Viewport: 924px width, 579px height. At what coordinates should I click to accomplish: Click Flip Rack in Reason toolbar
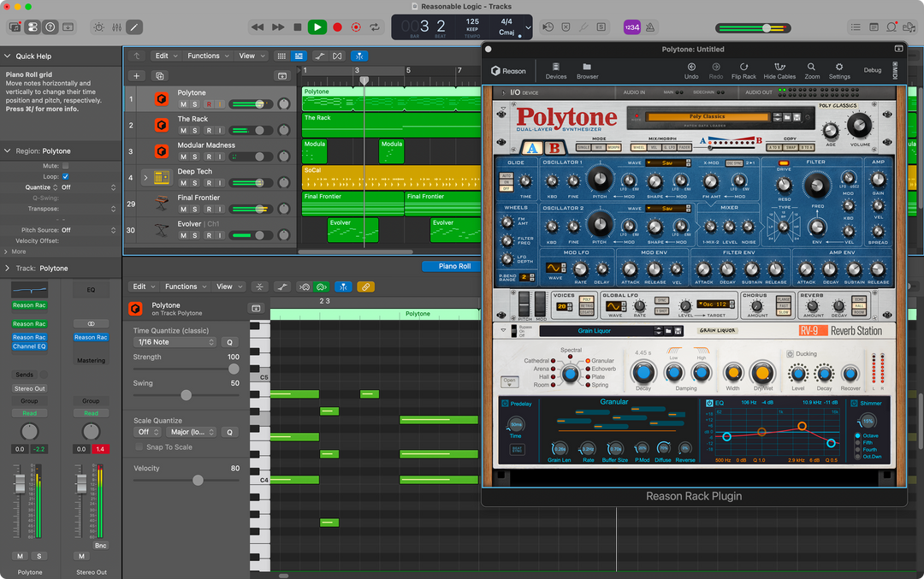743,71
